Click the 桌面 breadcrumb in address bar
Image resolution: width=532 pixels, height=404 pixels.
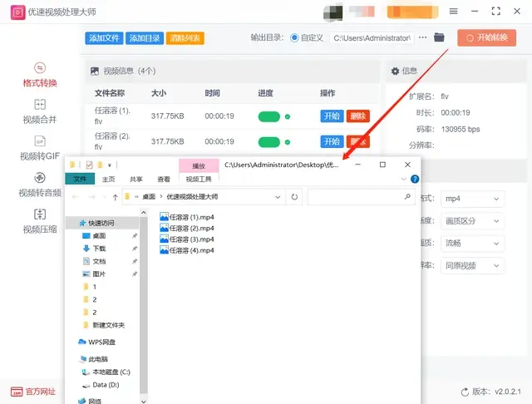tap(149, 197)
